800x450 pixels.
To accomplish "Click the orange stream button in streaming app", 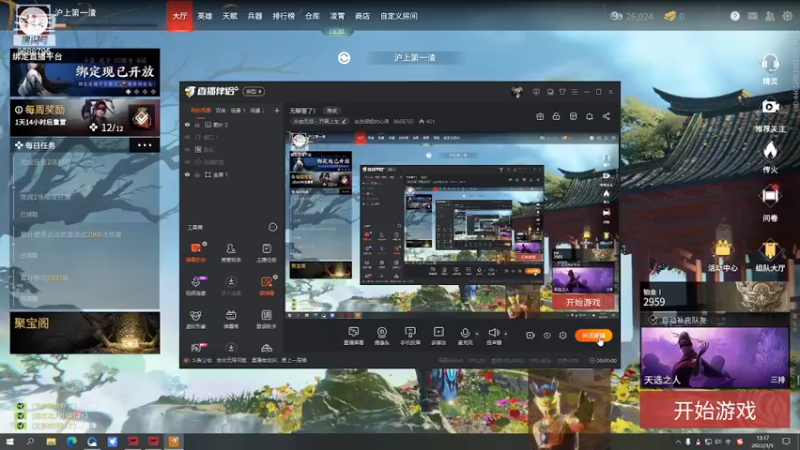I will (593, 335).
